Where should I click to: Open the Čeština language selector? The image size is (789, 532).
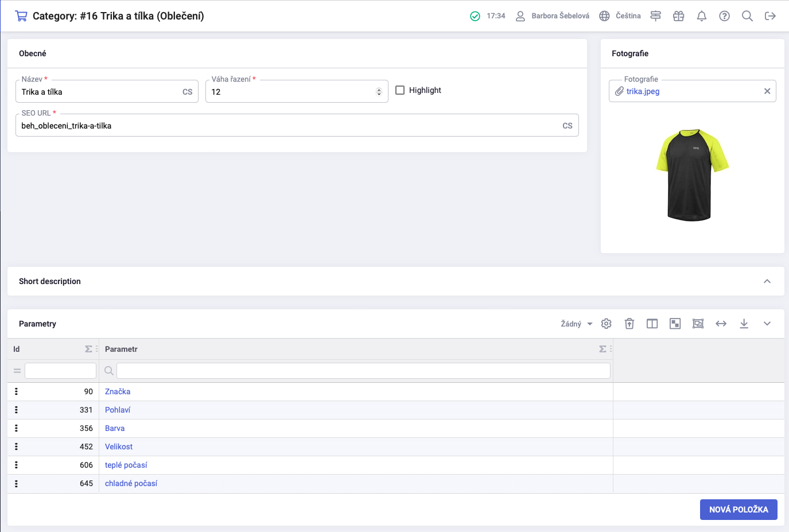[x=620, y=16]
